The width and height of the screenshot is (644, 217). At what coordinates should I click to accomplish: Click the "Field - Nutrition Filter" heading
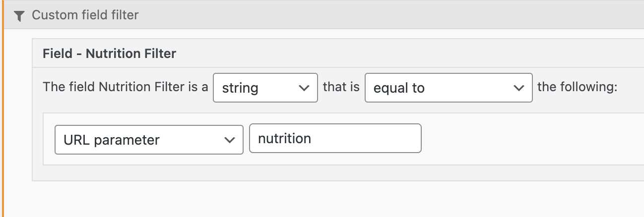(109, 54)
